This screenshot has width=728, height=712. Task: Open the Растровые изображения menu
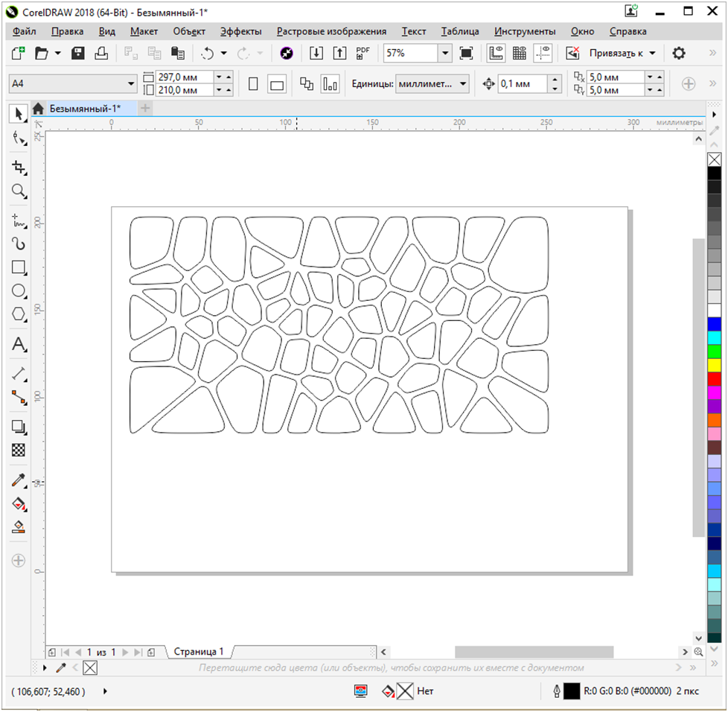click(331, 31)
